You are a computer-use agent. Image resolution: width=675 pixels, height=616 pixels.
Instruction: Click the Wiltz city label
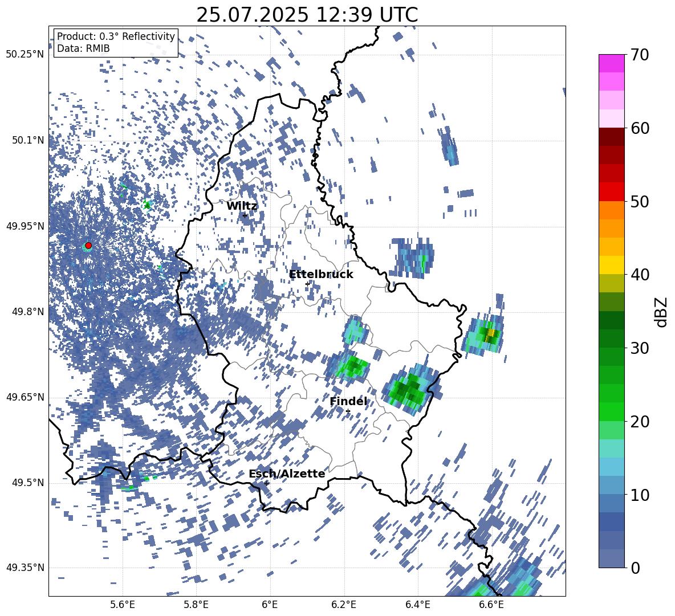[x=242, y=206]
